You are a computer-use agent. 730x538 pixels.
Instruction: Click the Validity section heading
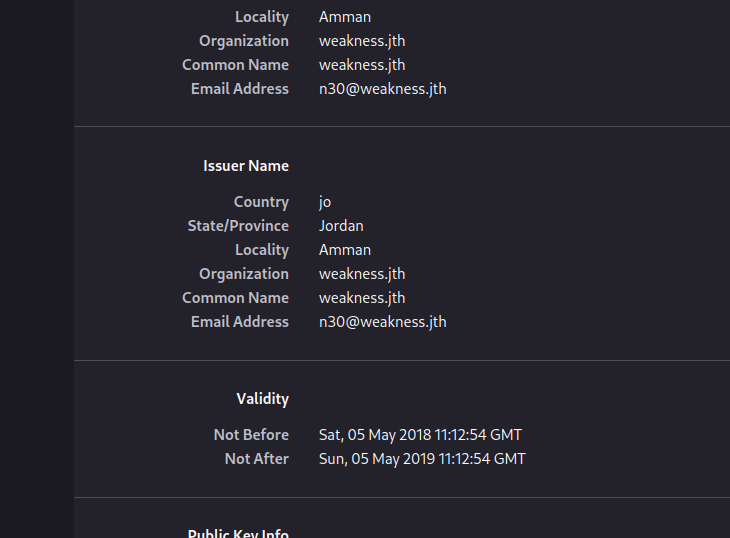262,399
